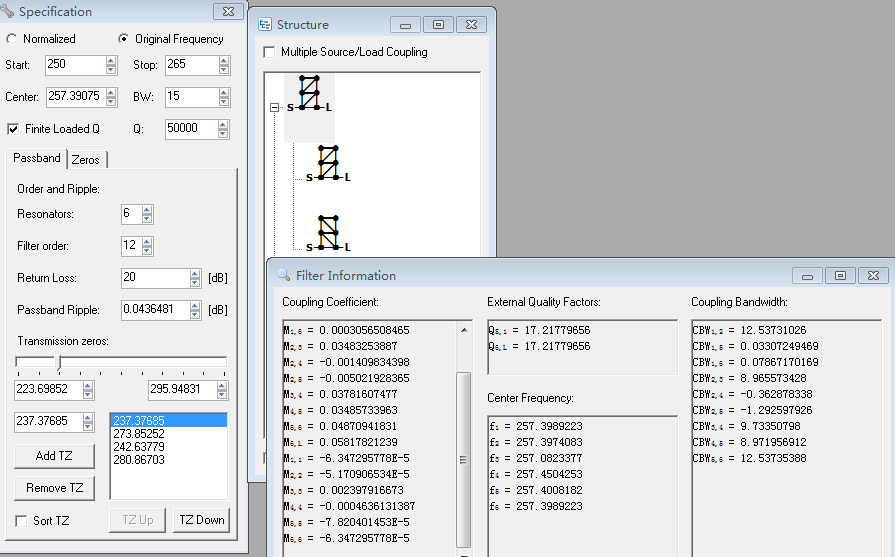Click the Passband Ripple spinner arrows
This screenshot has width=895, height=557.
[195, 310]
